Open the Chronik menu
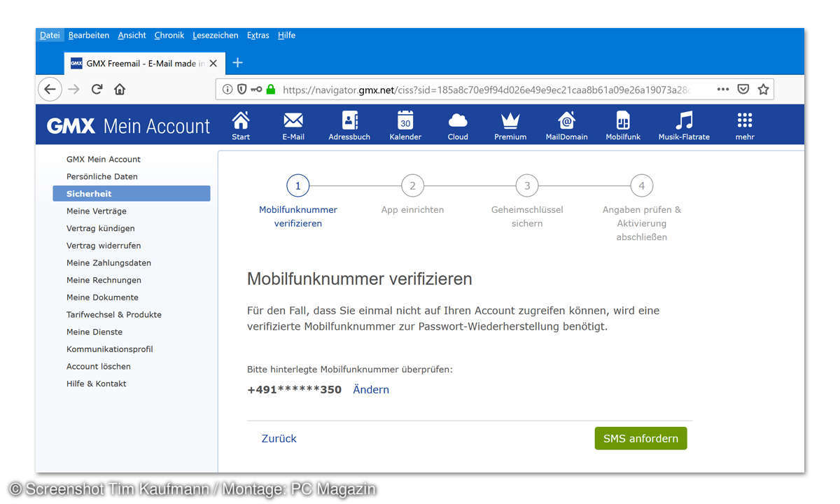 pyautogui.click(x=169, y=35)
